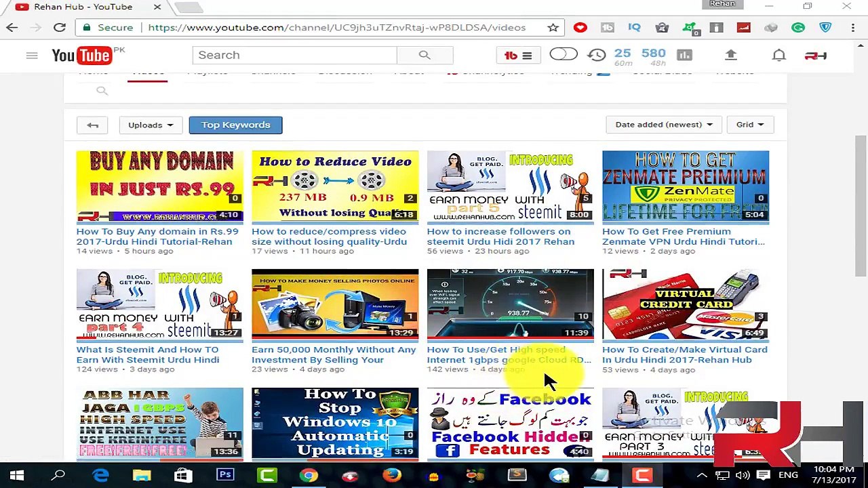Open Windows taskbar search
The width and height of the screenshot is (868, 488).
click(58, 476)
